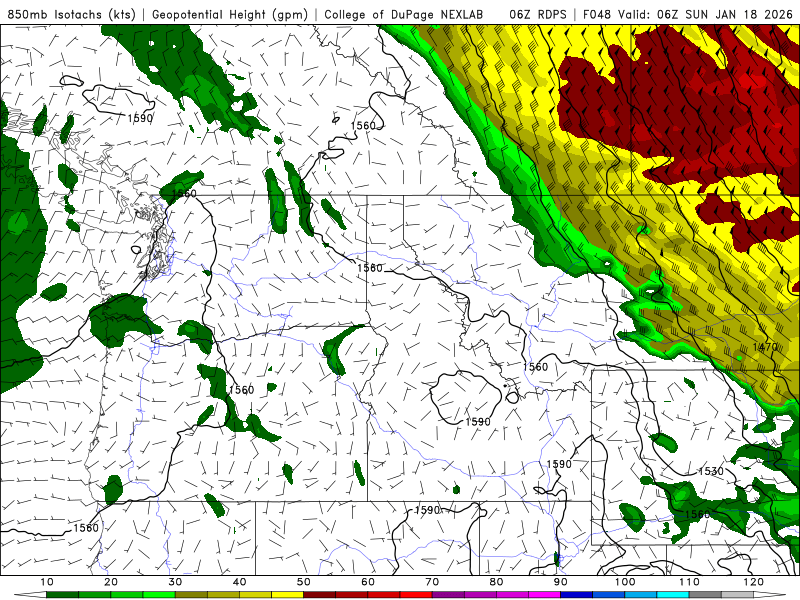Click the 90 label on the color scale

pyautogui.click(x=561, y=582)
